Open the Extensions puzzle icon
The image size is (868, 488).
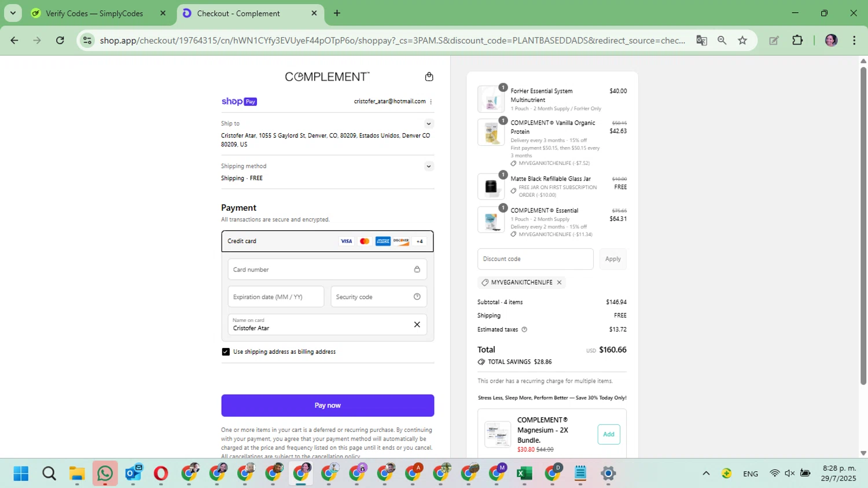[797, 41]
